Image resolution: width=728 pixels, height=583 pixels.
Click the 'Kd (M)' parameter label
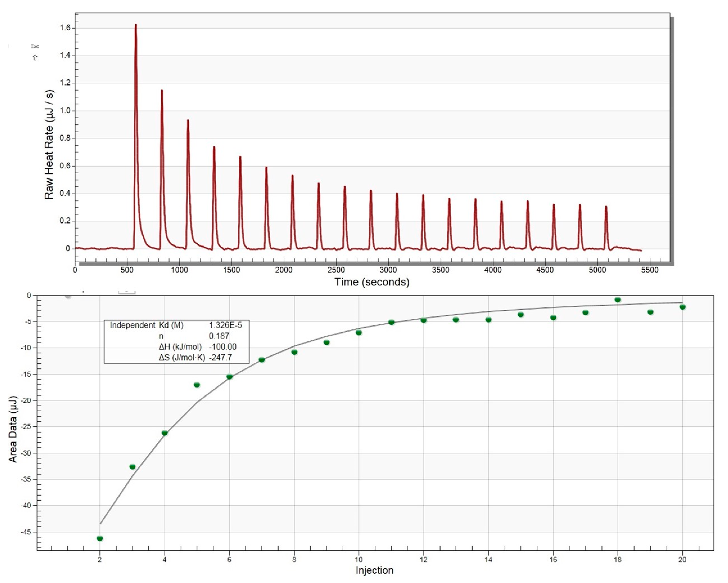(x=171, y=325)
